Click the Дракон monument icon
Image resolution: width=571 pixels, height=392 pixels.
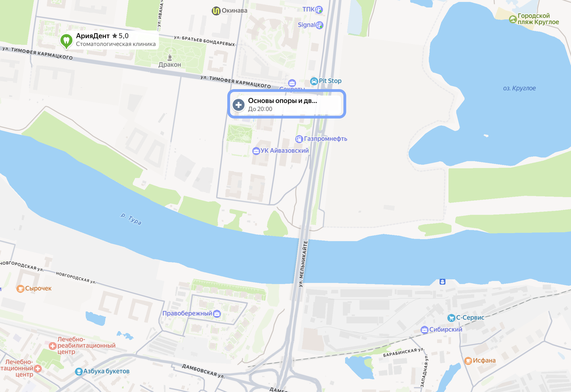tap(170, 57)
